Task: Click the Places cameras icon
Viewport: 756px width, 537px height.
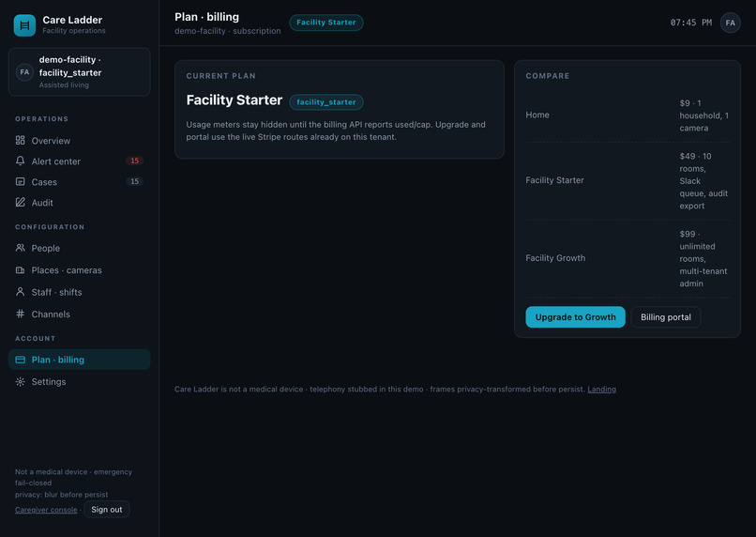Action: 21,270
